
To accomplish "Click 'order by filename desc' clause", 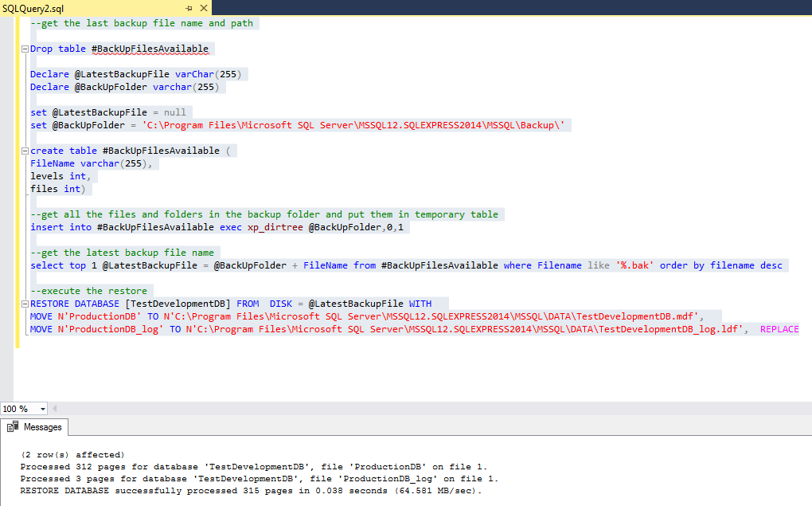I will [721, 265].
